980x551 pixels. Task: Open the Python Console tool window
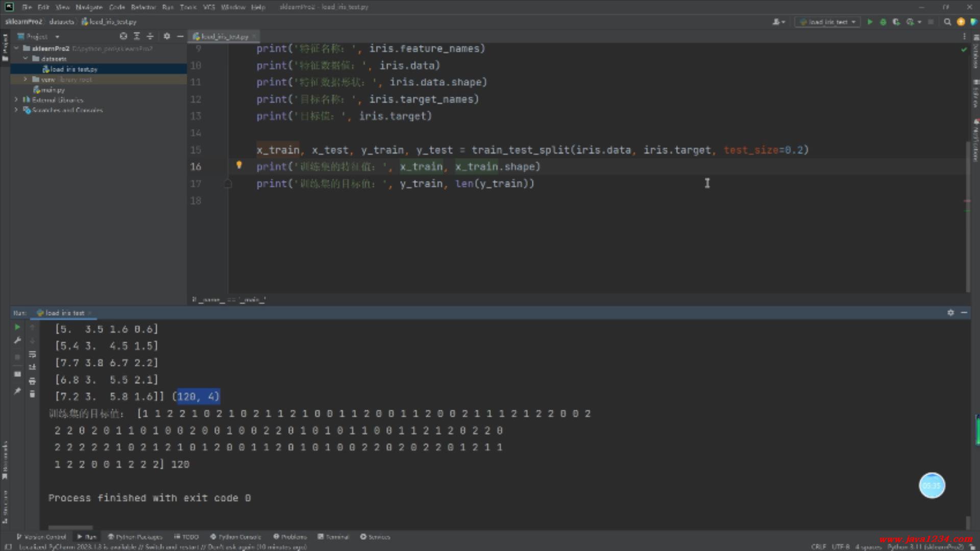click(236, 537)
